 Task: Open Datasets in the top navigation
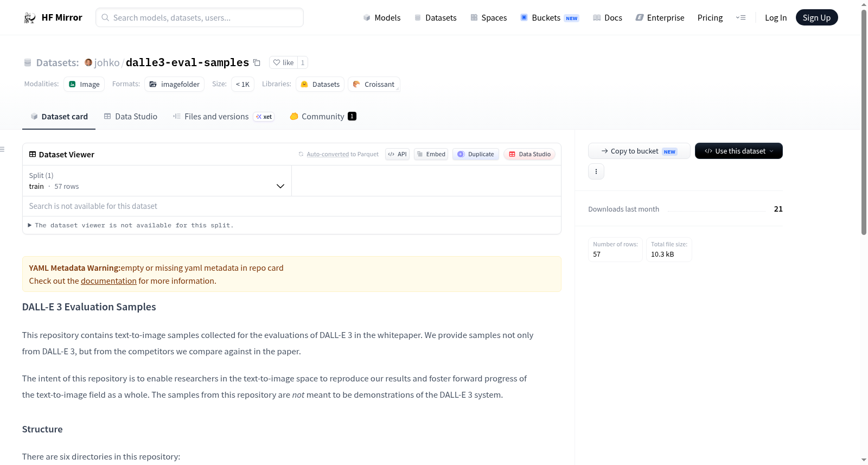point(435,18)
